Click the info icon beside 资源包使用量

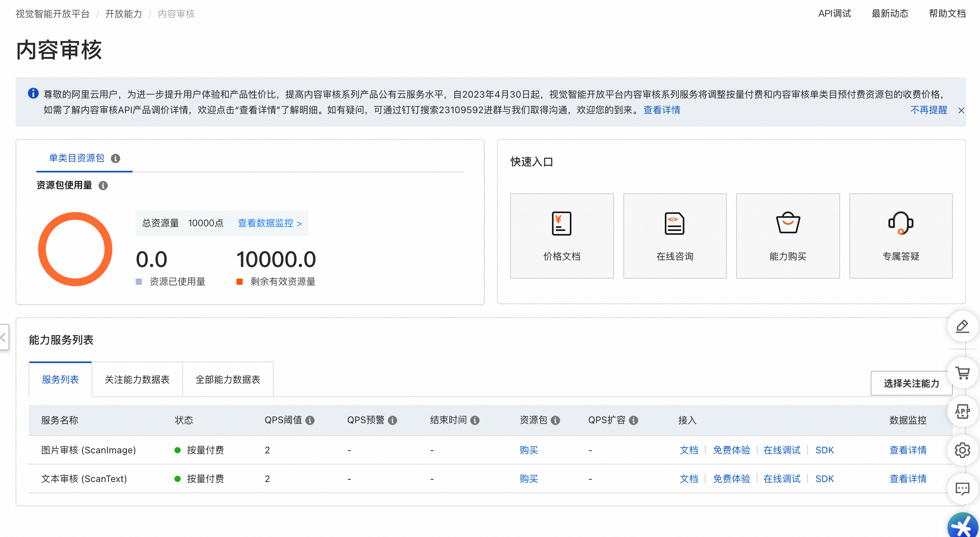click(103, 186)
